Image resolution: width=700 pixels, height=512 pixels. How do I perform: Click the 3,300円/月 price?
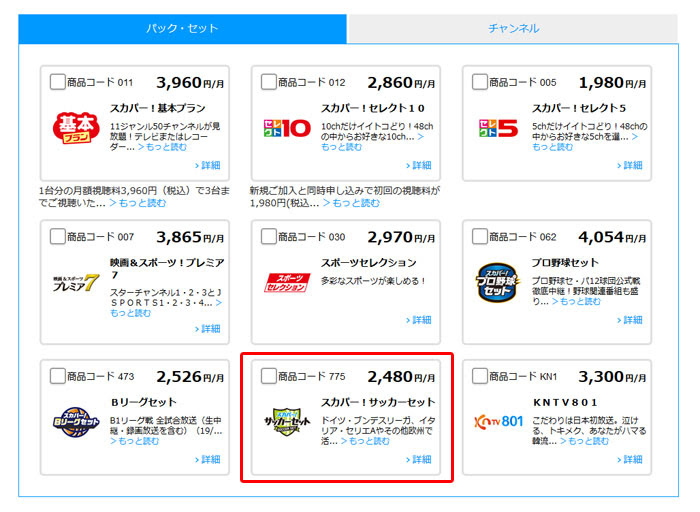pyautogui.click(x=612, y=377)
